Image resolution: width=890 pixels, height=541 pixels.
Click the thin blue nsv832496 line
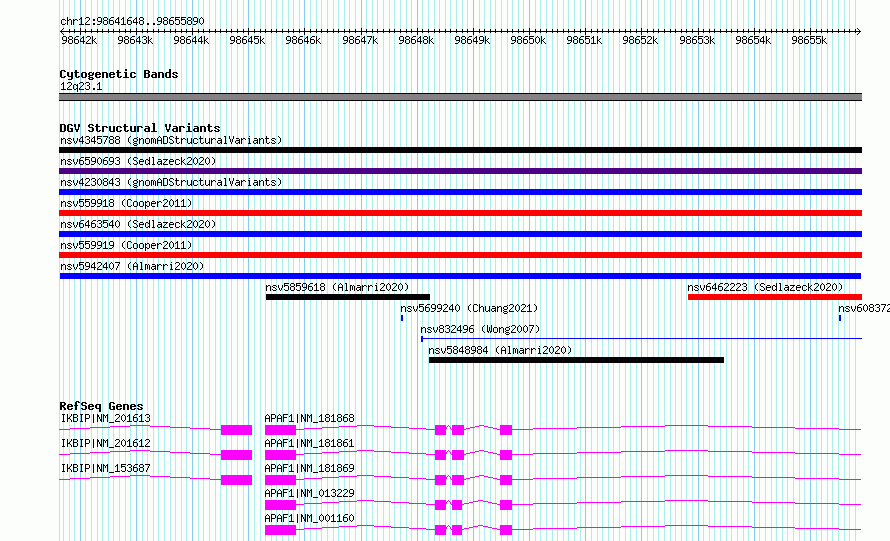click(641, 339)
